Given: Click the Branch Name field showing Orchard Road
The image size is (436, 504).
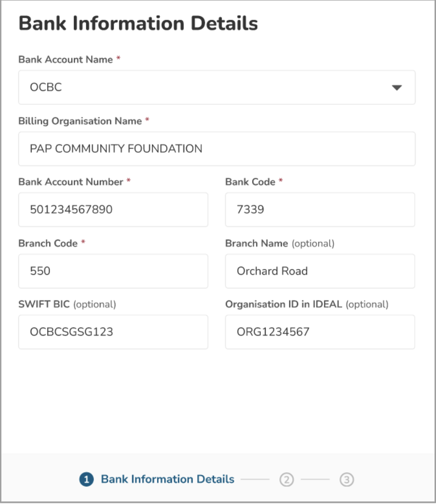Looking at the screenshot, I should [x=320, y=271].
